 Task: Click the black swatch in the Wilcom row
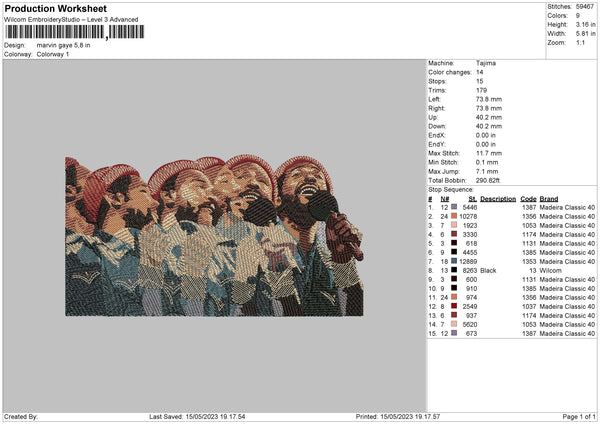click(454, 270)
